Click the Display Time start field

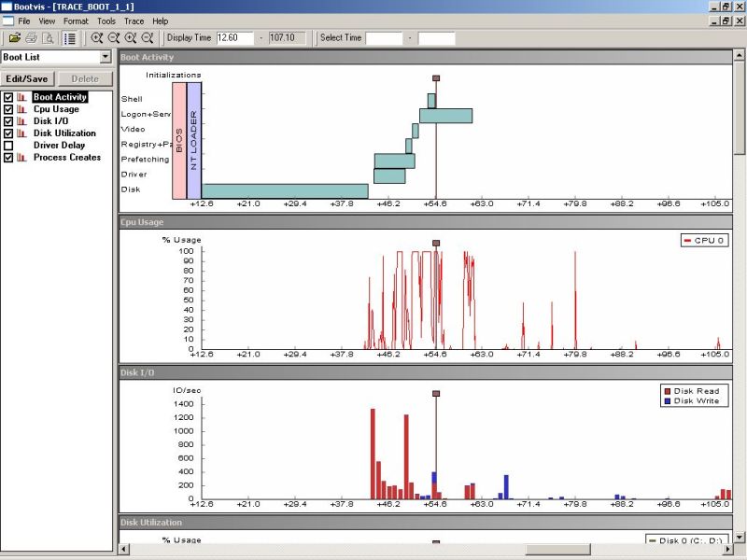(234, 38)
